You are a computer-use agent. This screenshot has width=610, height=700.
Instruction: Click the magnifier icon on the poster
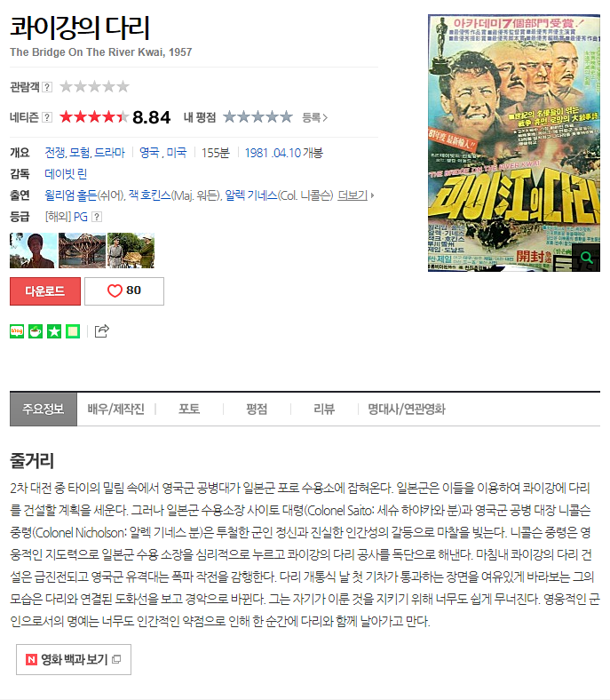click(586, 258)
